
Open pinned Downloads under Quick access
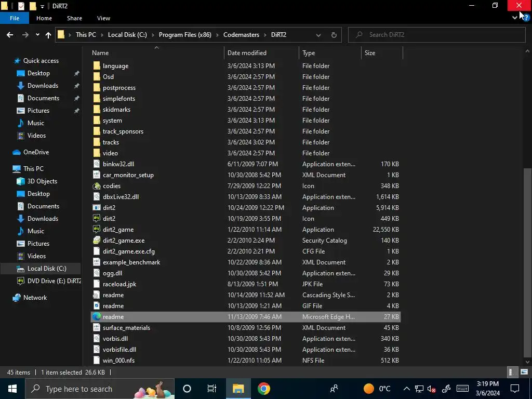pyautogui.click(x=43, y=86)
